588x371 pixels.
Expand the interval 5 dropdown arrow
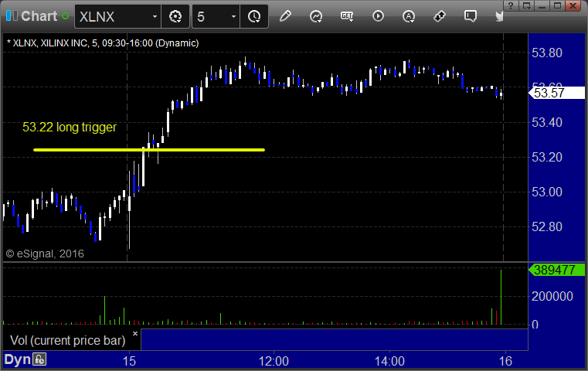[233, 17]
